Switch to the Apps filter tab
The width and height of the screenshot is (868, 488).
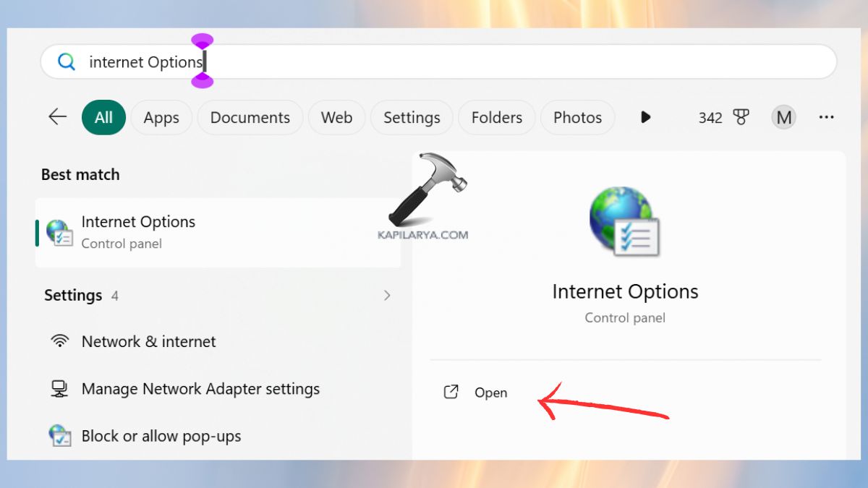(x=161, y=117)
